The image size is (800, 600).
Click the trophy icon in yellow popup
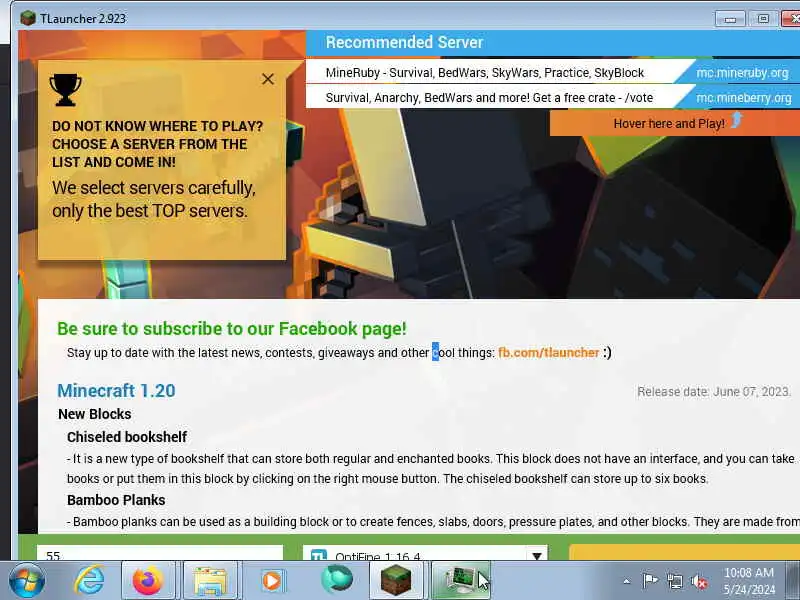[x=65, y=90]
